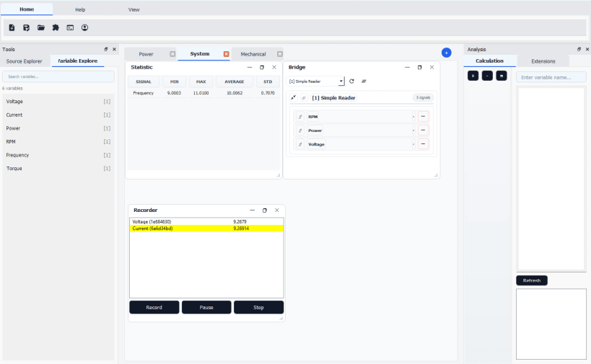591x364 pixels.
Task: Click the plot icon on Voltage row
Action: [300, 144]
